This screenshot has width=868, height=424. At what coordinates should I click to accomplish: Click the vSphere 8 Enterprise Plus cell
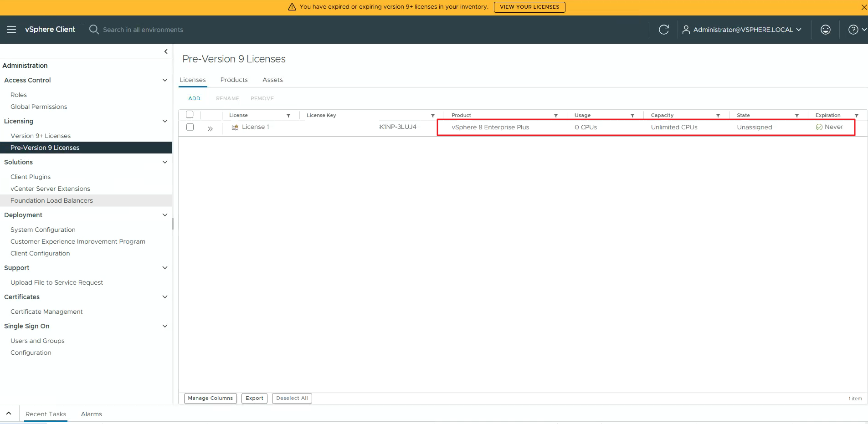[490, 127]
